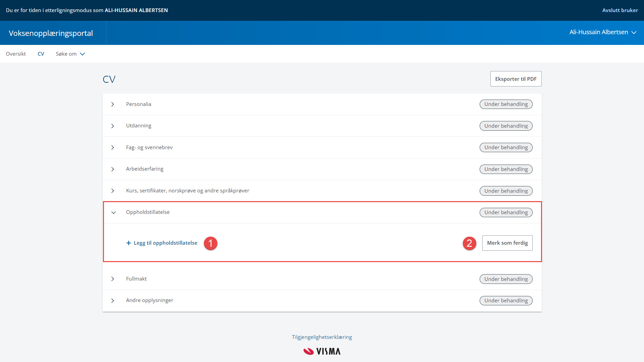Image resolution: width=644 pixels, height=362 pixels.
Task: Click Merk som ferdig button
Action: click(x=507, y=243)
